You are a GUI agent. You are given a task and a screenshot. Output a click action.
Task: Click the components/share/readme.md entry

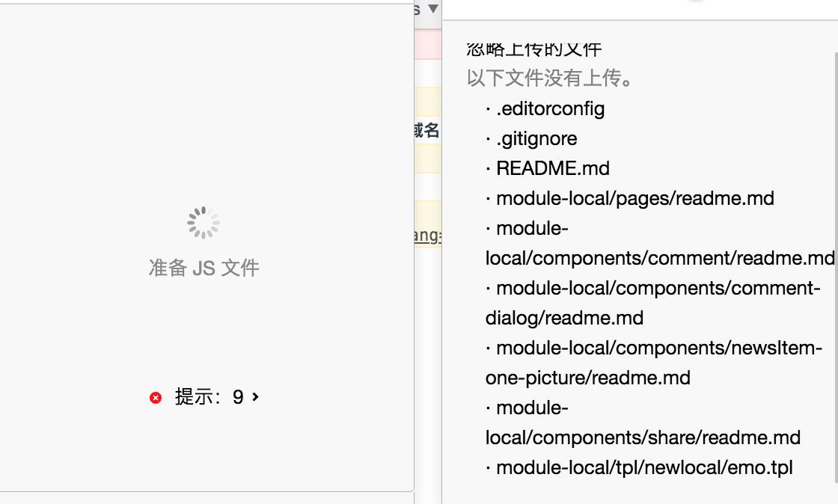point(643,437)
